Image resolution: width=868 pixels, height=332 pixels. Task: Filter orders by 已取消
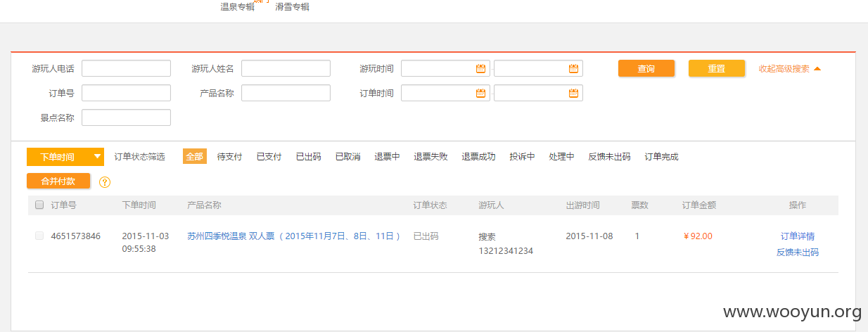coord(347,157)
